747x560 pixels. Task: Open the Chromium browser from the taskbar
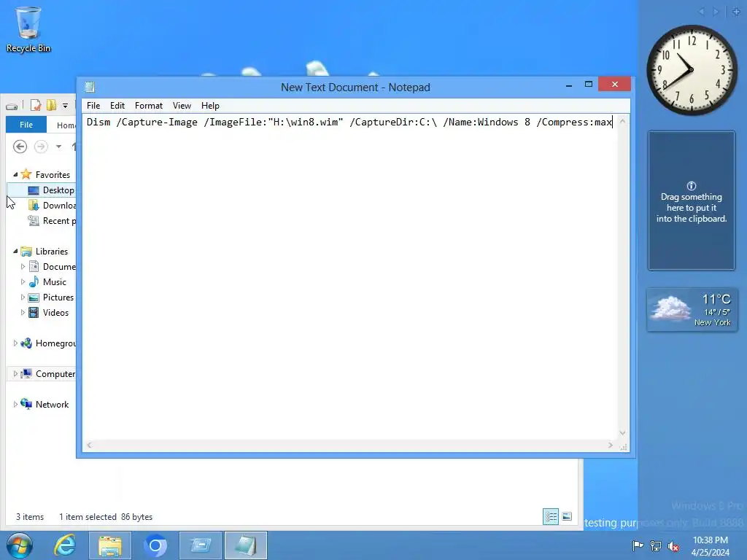[155, 545]
